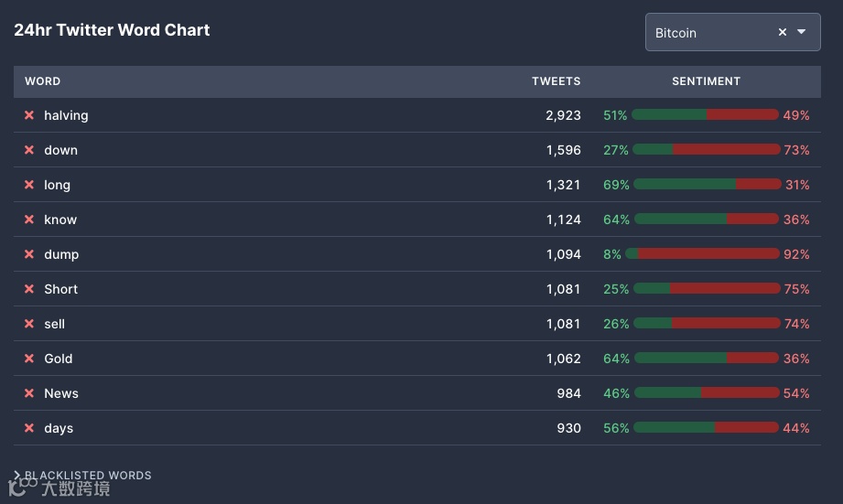Click the 'dump' sentiment bar
The height and width of the screenshot is (504, 843).
(x=705, y=254)
